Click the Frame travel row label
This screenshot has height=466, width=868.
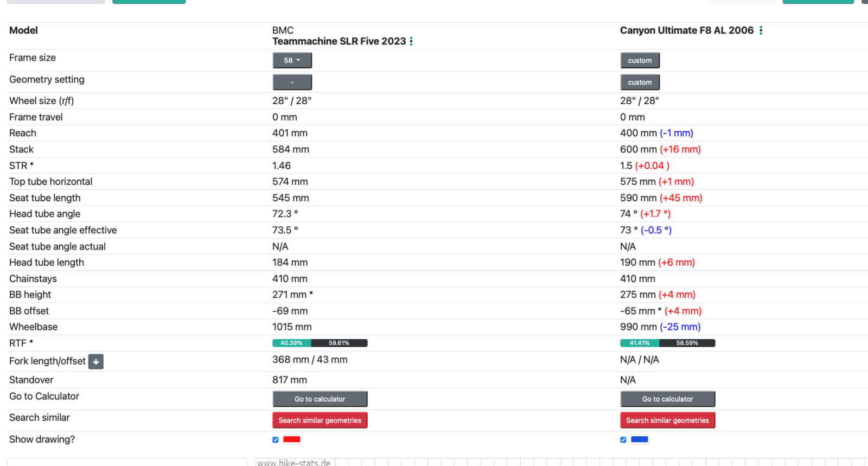coord(36,117)
